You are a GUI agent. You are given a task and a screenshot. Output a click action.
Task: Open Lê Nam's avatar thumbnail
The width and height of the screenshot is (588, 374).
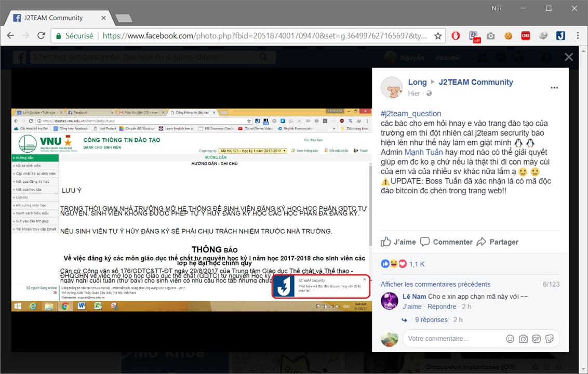pyautogui.click(x=389, y=301)
